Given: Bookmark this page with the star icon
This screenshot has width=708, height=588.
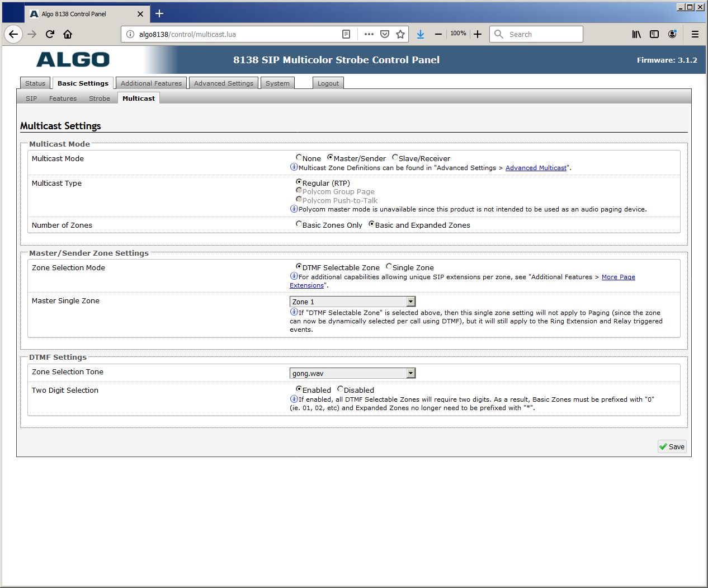Looking at the screenshot, I should pyautogui.click(x=400, y=34).
